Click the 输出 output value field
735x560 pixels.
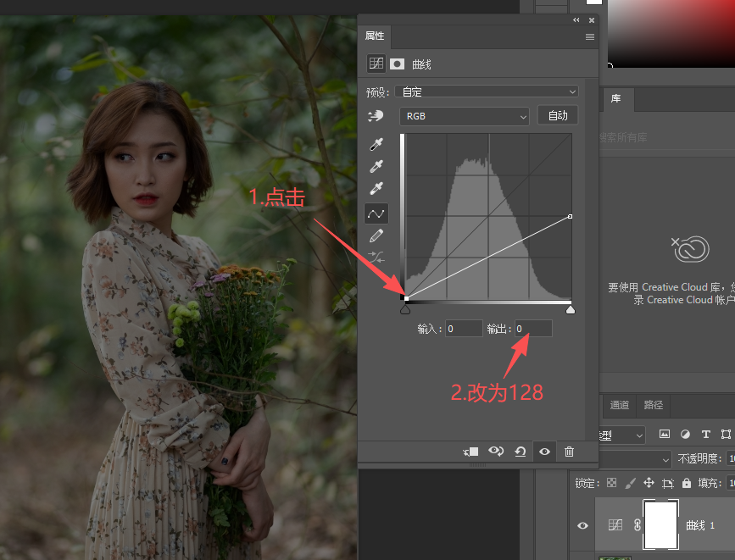533,329
